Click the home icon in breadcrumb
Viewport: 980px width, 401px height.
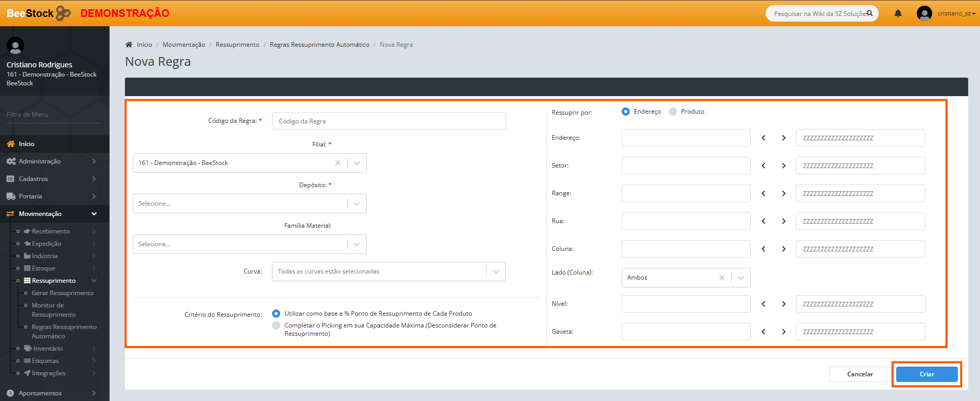pos(129,45)
